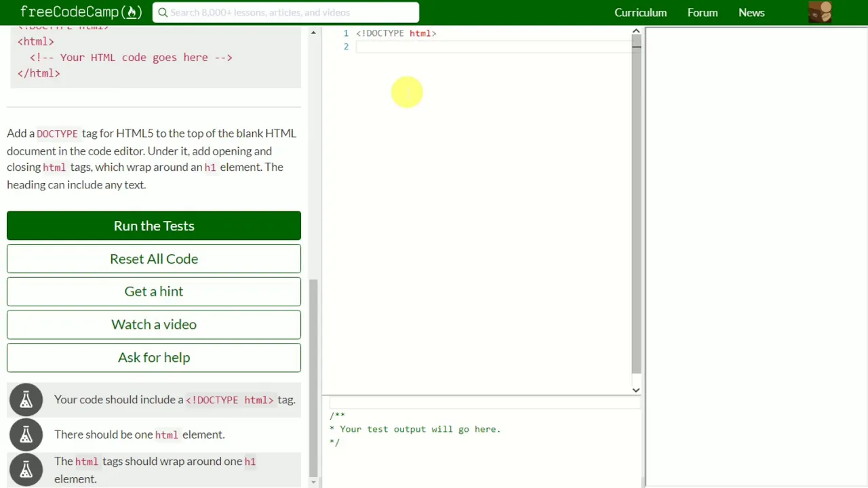The image size is (868, 488).
Task: Click the search magnifier icon
Action: pyautogui.click(x=163, y=12)
